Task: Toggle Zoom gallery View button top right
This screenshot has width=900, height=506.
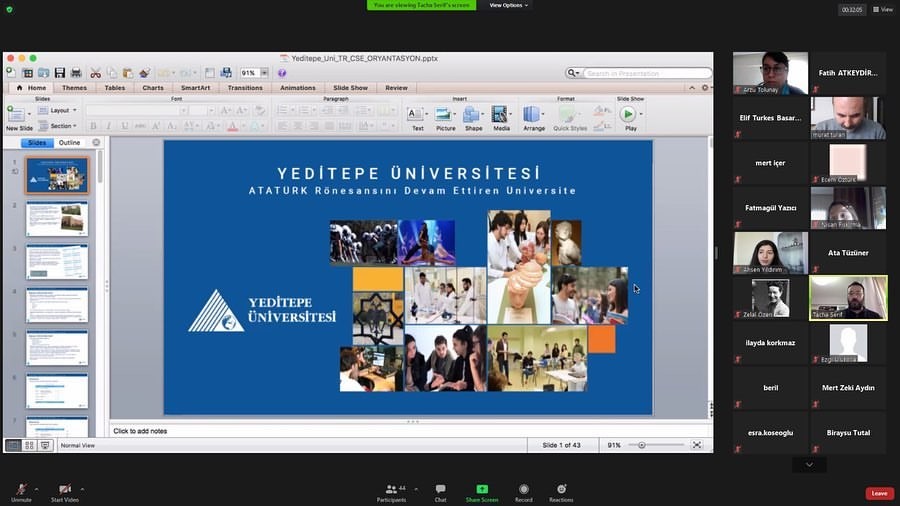Action: 883,9
